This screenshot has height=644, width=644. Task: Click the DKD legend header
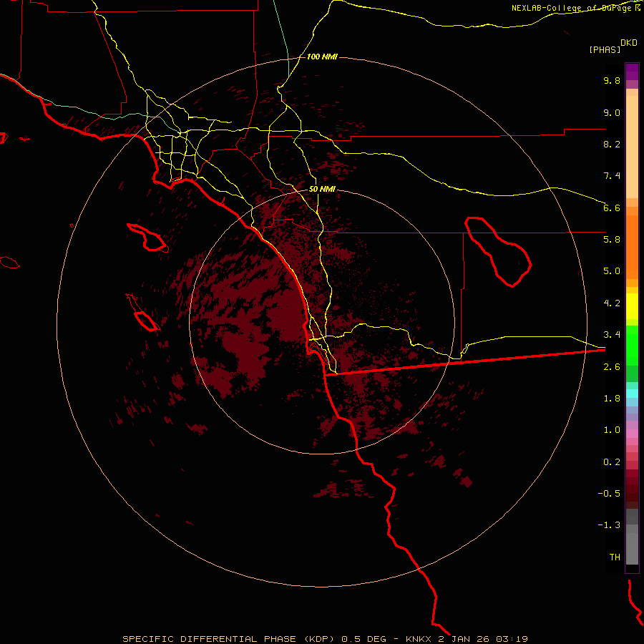(x=629, y=43)
